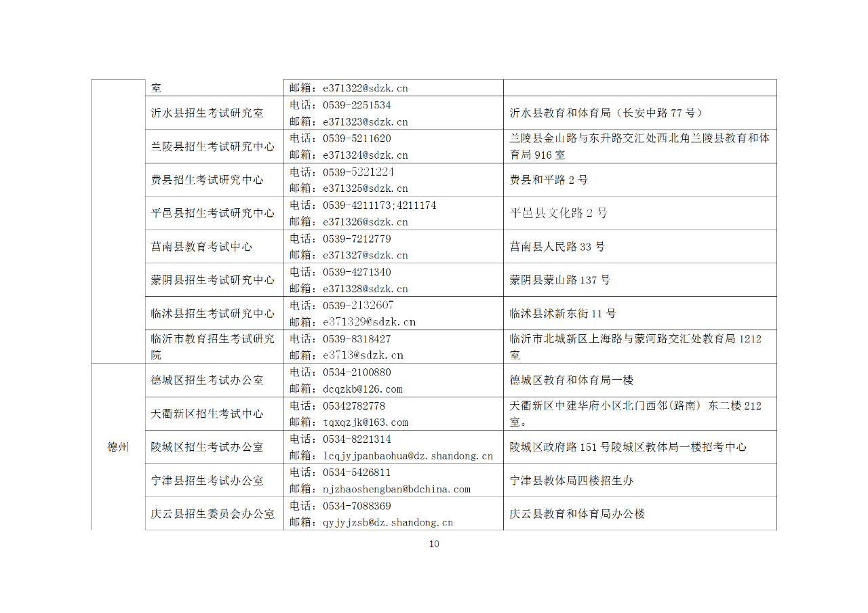Select address 平邑县文化路2号
This screenshot has height=613, width=868.
[559, 213]
